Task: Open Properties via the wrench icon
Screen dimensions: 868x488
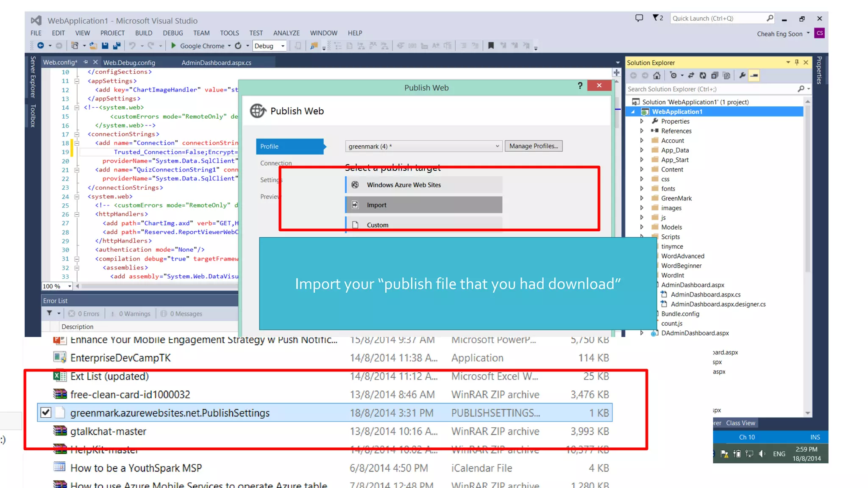Action: [742, 75]
